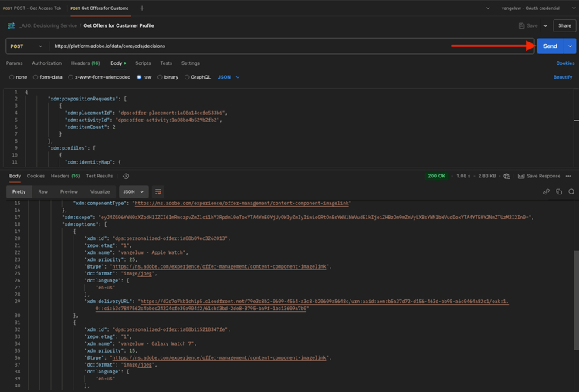Screen dimensions: 579x392
Task: Select the GraphQL radio button
Action: pyautogui.click(x=187, y=77)
